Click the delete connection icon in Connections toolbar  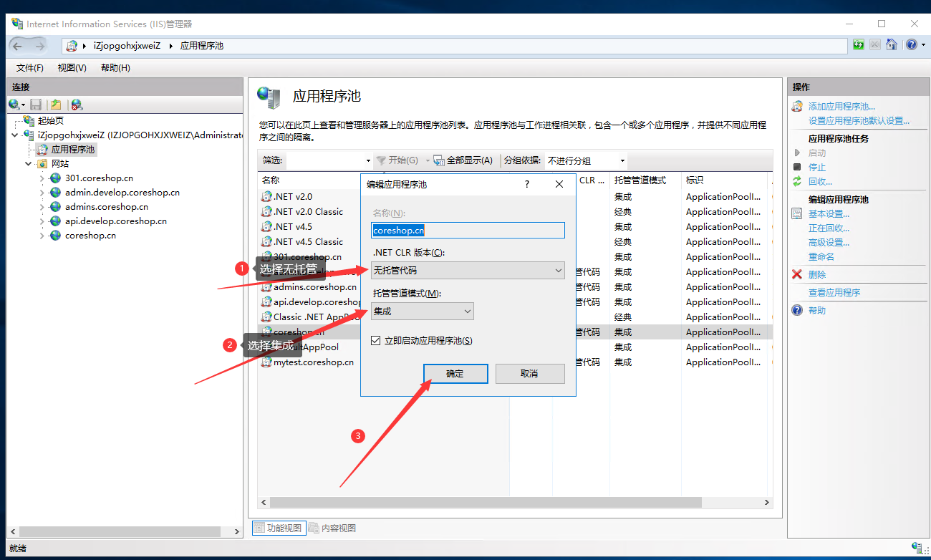[x=77, y=105]
